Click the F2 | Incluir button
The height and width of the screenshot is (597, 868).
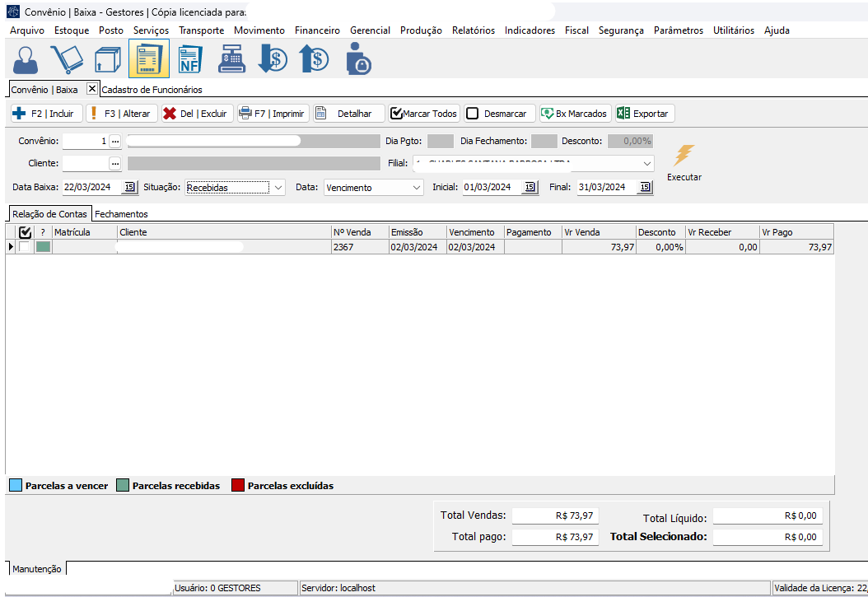click(46, 114)
